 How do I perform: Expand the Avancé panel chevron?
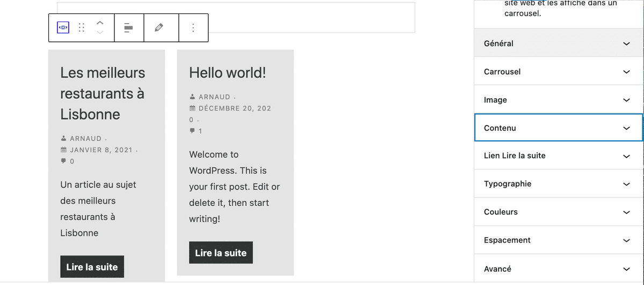coord(626,269)
